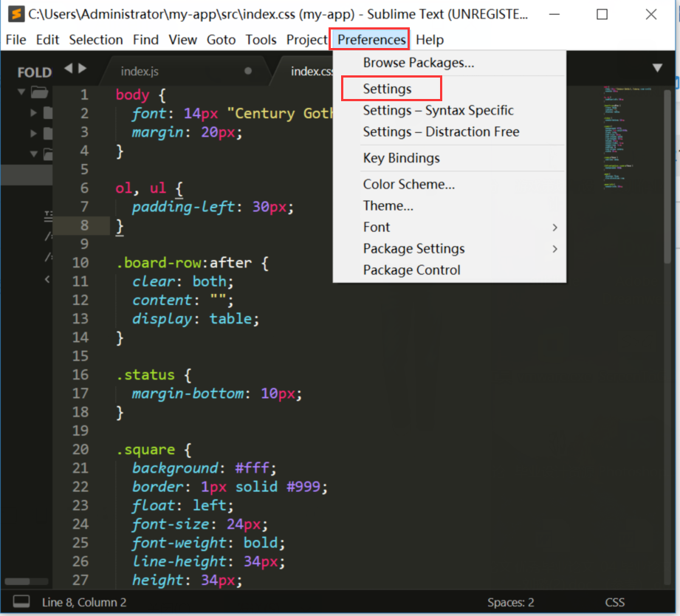Open the View menu

pyautogui.click(x=182, y=39)
